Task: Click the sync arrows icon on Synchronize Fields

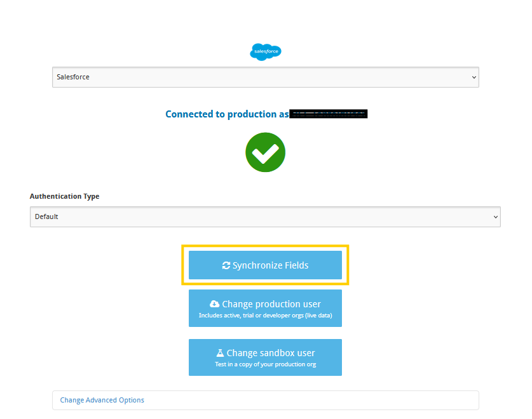Action: (x=226, y=265)
